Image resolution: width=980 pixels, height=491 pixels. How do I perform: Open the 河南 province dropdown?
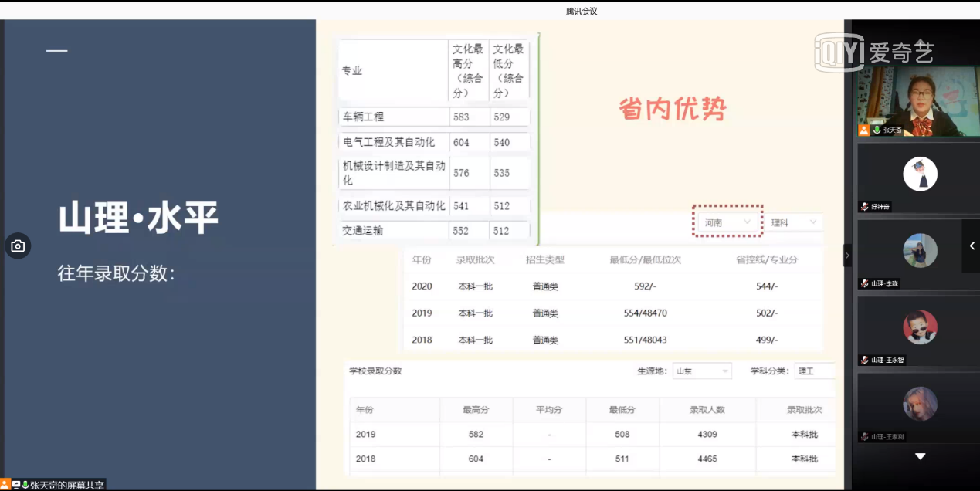(x=727, y=222)
